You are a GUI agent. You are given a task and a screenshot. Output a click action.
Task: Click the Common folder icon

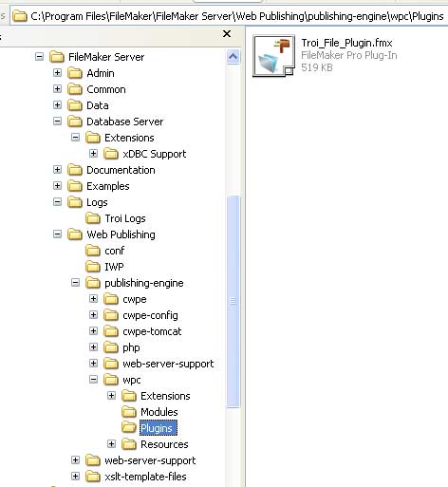(x=75, y=89)
